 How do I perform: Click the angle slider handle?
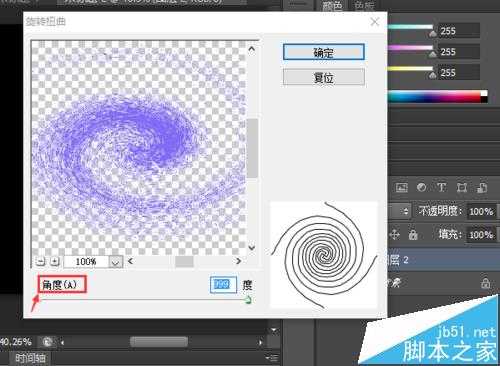248,300
